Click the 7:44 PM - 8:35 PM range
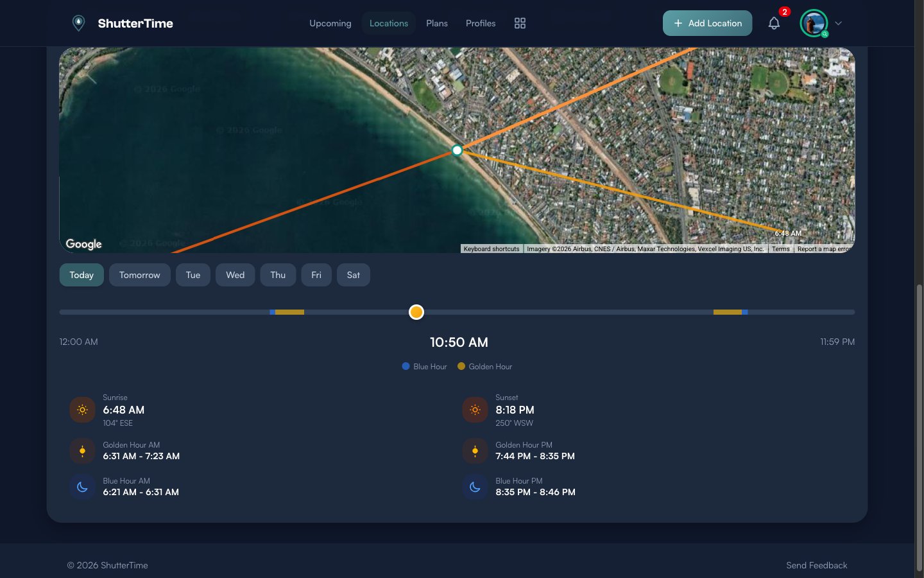Viewport: 924px width, 578px height. click(535, 456)
